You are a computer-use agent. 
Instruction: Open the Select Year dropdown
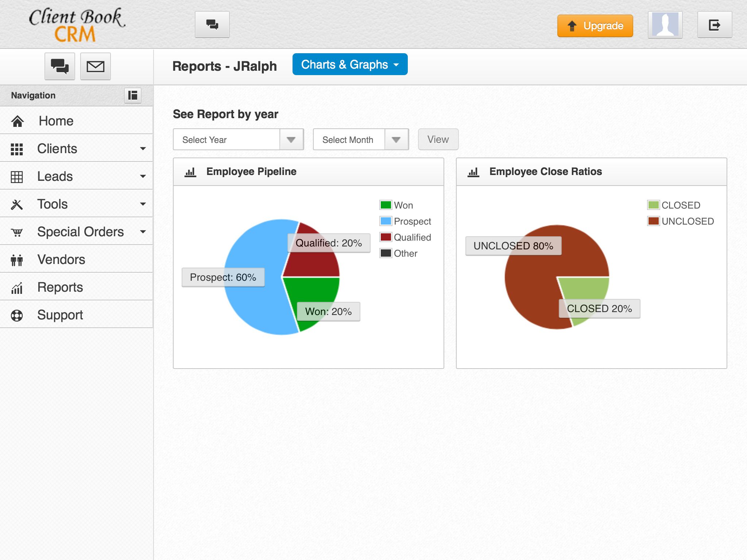point(238,140)
